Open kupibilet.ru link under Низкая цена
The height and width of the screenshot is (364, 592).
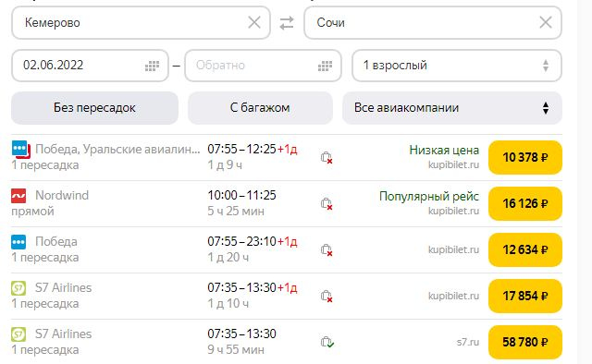tap(453, 164)
